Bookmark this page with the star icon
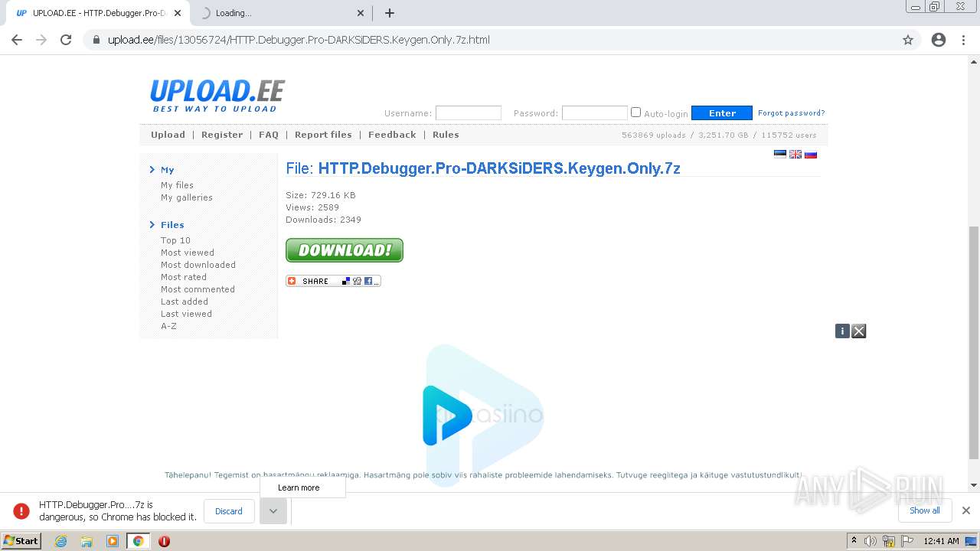Viewport: 980px width, 551px height. (908, 40)
